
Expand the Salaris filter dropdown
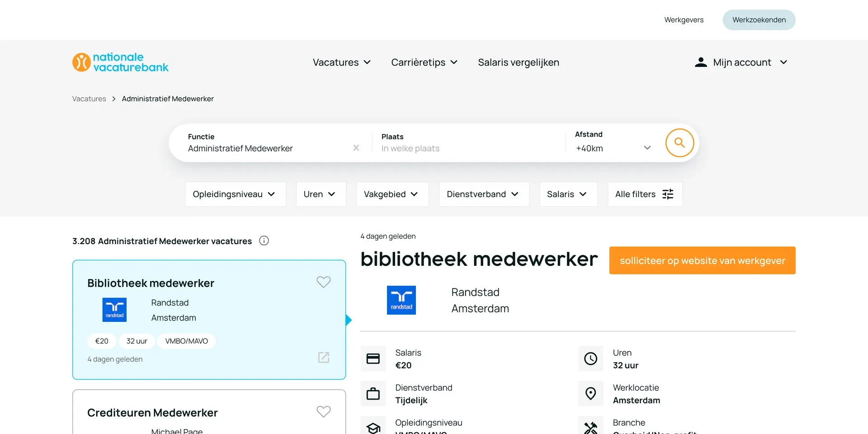[568, 194]
